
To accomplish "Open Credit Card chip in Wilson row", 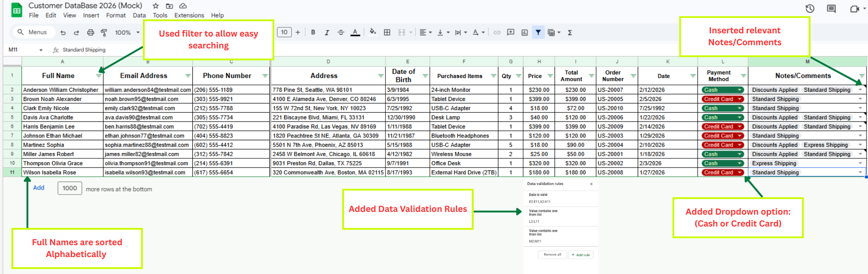I will [723, 173].
